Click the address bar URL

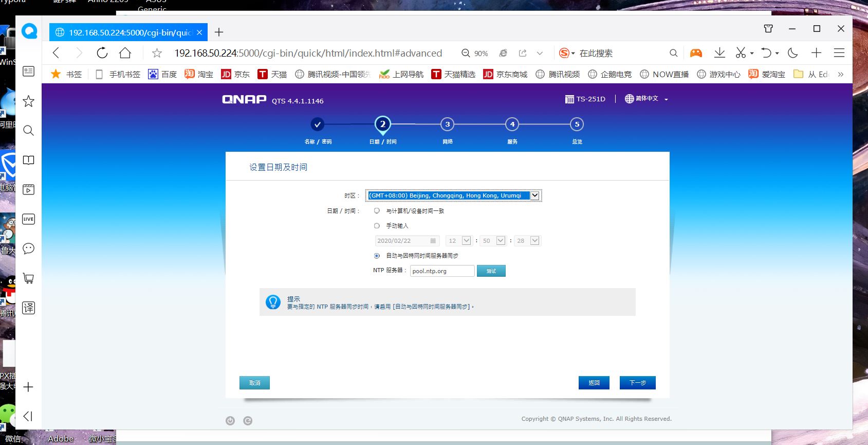[308, 53]
